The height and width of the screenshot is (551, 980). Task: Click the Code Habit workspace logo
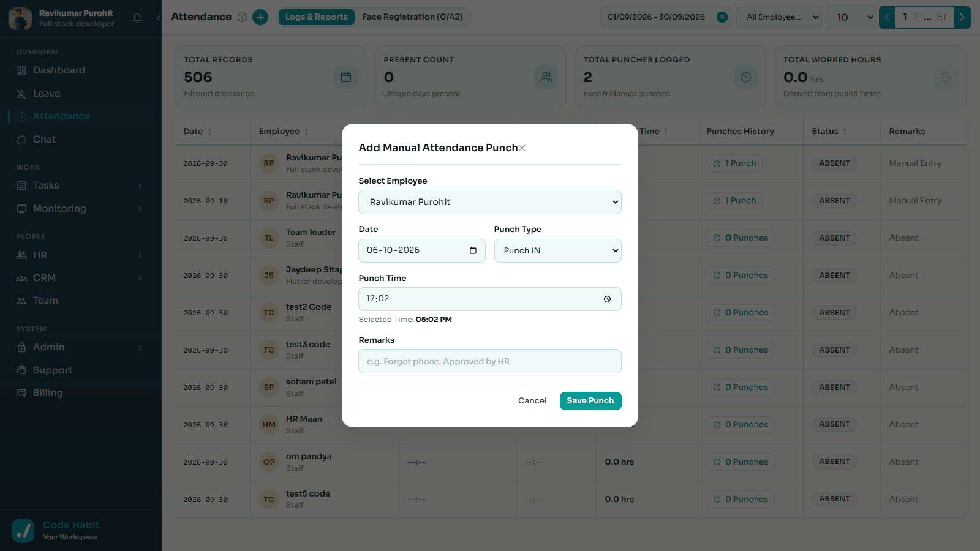[x=23, y=531]
